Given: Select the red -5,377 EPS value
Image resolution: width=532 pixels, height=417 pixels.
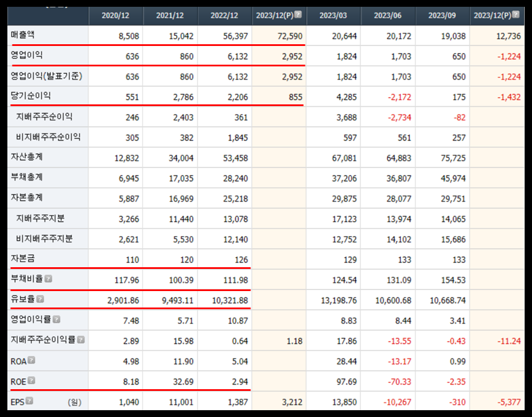Looking at the screenshot, I should (x=509, y=402).
